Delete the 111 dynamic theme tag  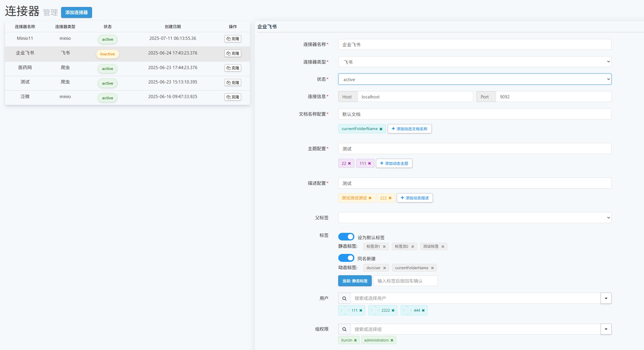pyautogui.click(x=369, y=164)
